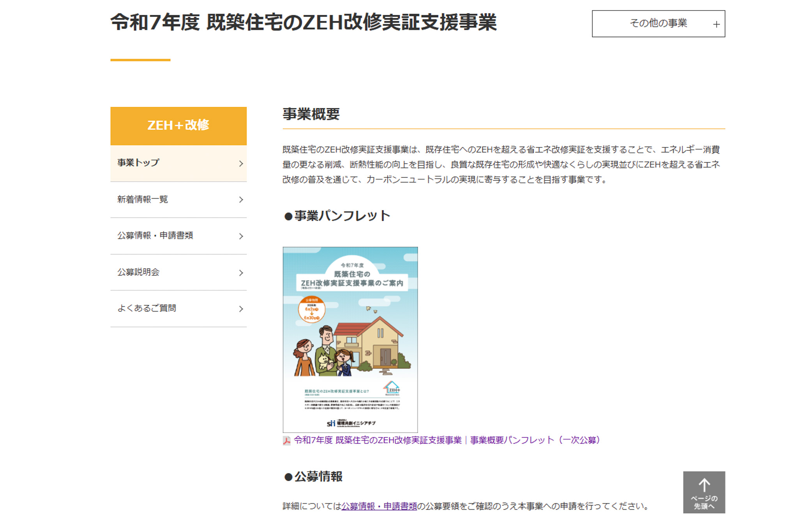Open the pamphlet cover thumbnail image
798x532 pixels.
tap(350, 339)
